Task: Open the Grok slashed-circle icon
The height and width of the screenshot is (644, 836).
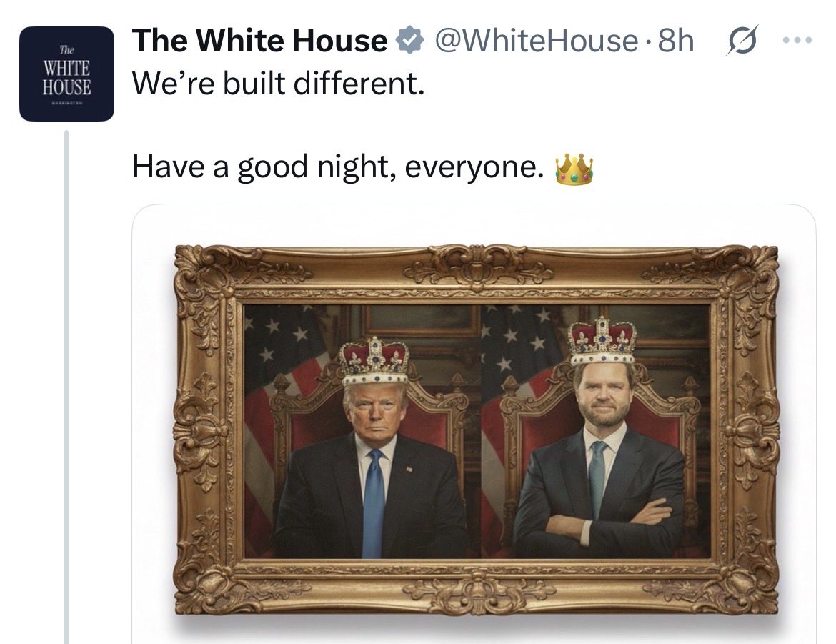Action: pyautogui.click(x=741, y=41)
